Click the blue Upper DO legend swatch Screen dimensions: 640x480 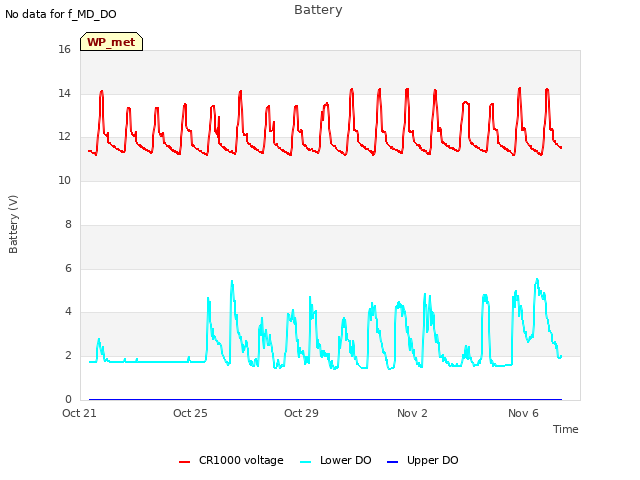click(x=392, y=462)
